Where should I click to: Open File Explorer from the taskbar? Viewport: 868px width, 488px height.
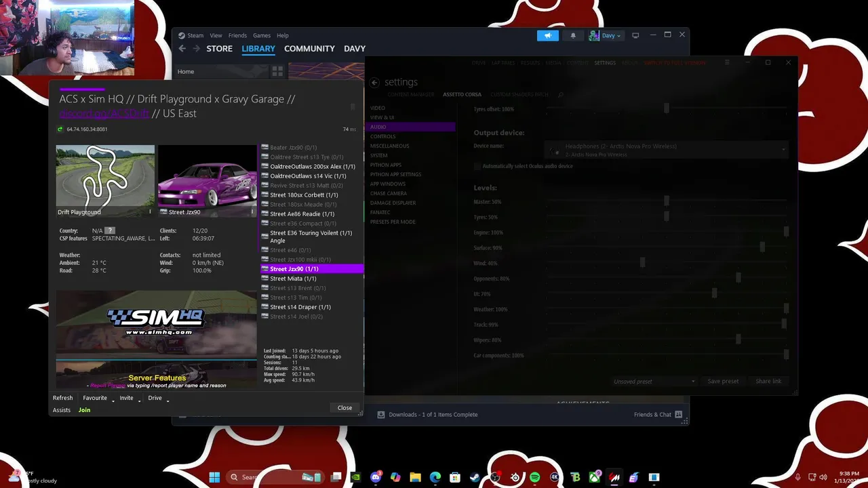tap(415, 477)
